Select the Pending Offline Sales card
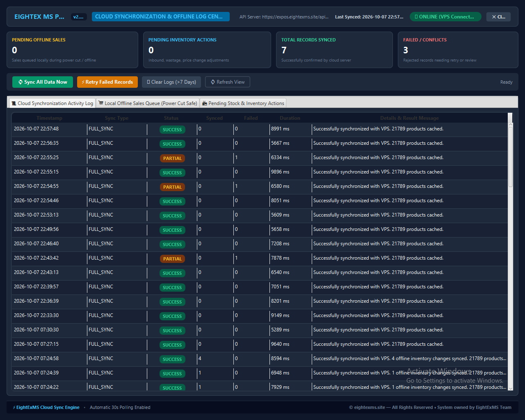 click(x=72, y=50)
